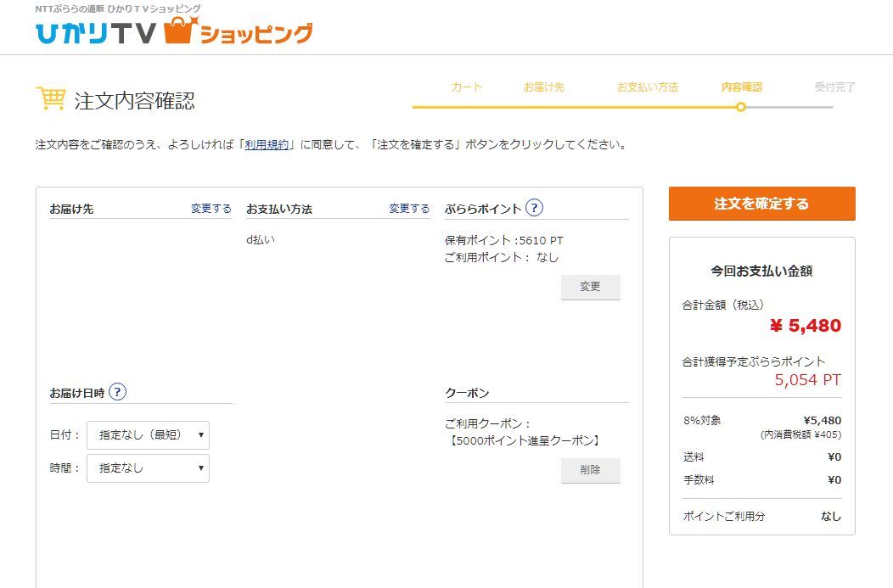Go to お支払い方法 step in progress bar
The height and width of the screenshot is (588, 893).
click(x=647, y=87)
